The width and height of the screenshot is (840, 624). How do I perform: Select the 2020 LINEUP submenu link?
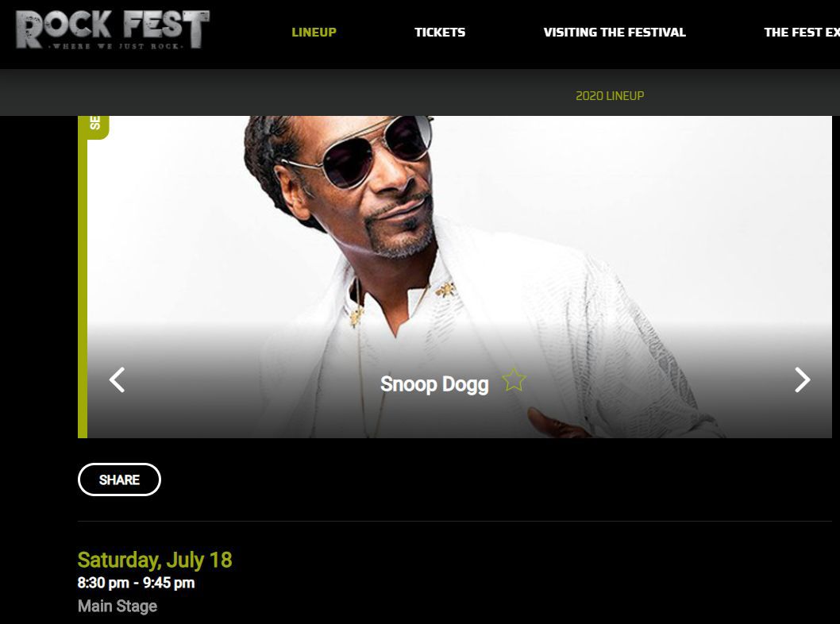pyautogui.click(x=610, y=96)
